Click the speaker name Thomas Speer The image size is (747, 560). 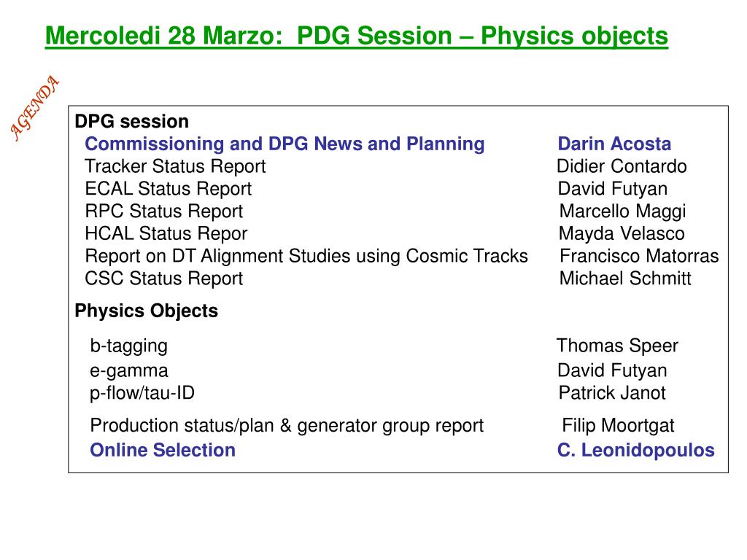click(x=617, y=346)
